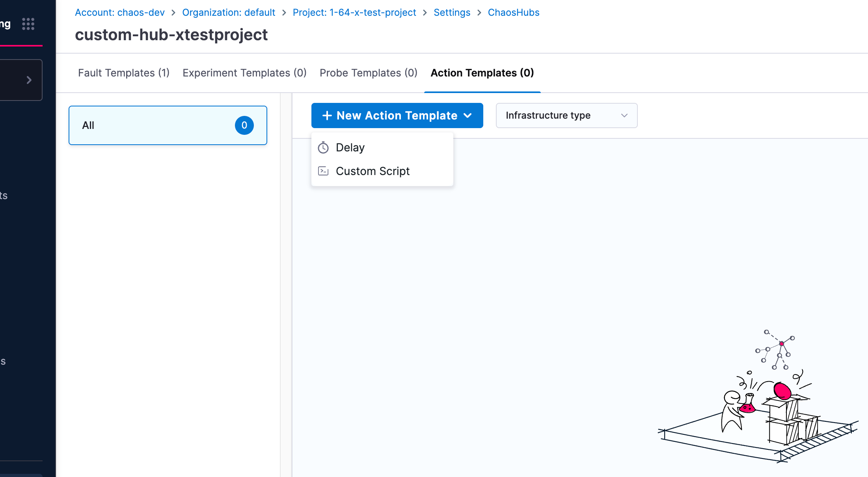The height and width of the screenshot is (477, 868).
Task: Click the right-arrow chevron in the dark sidebar
Action: pyautogui.click(x=29, y=80)
